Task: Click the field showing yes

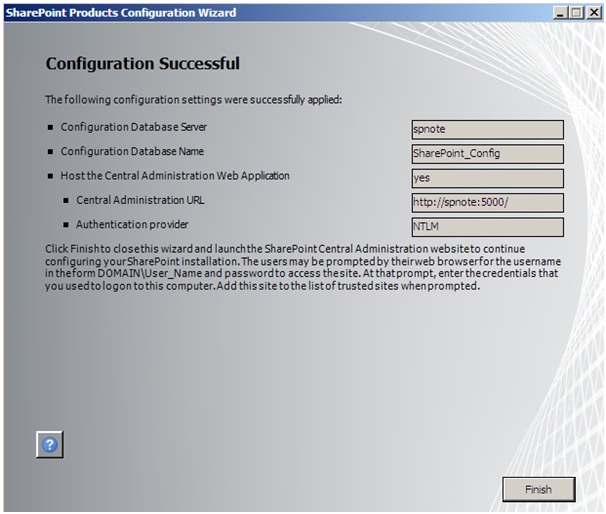Action: point(487,178)
